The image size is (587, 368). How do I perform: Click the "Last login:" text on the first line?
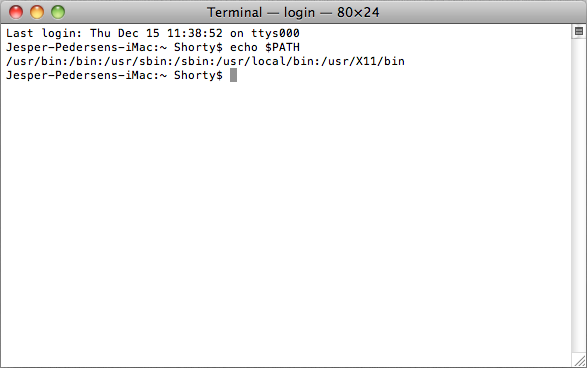(x=44, y=33)
